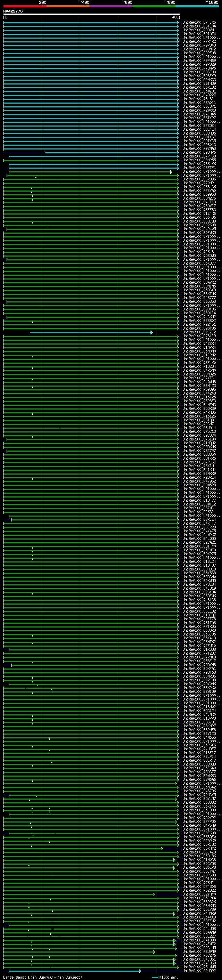Click the purple ~60% identity legend segment

click(x=111, y=6)
